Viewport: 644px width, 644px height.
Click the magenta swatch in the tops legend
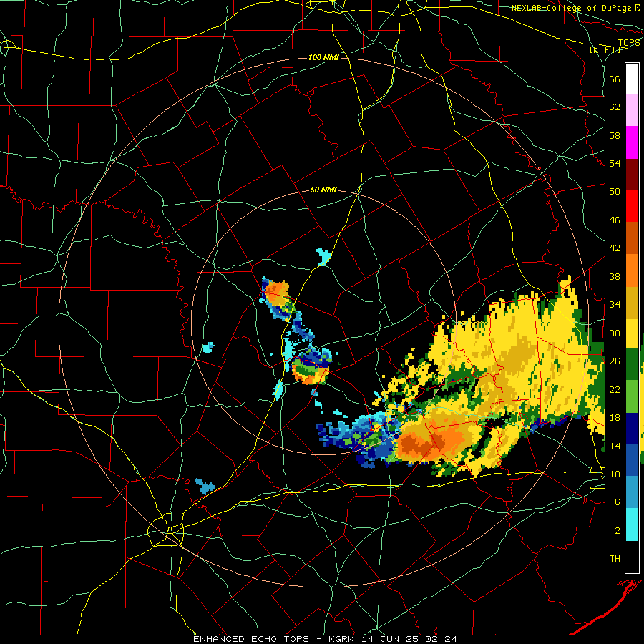(632, 142)
